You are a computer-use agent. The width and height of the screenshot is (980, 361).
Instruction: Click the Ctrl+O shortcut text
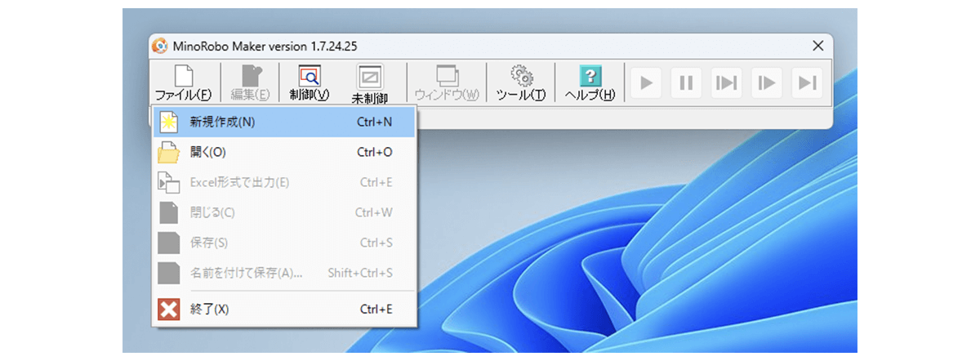tap(375, 152)
